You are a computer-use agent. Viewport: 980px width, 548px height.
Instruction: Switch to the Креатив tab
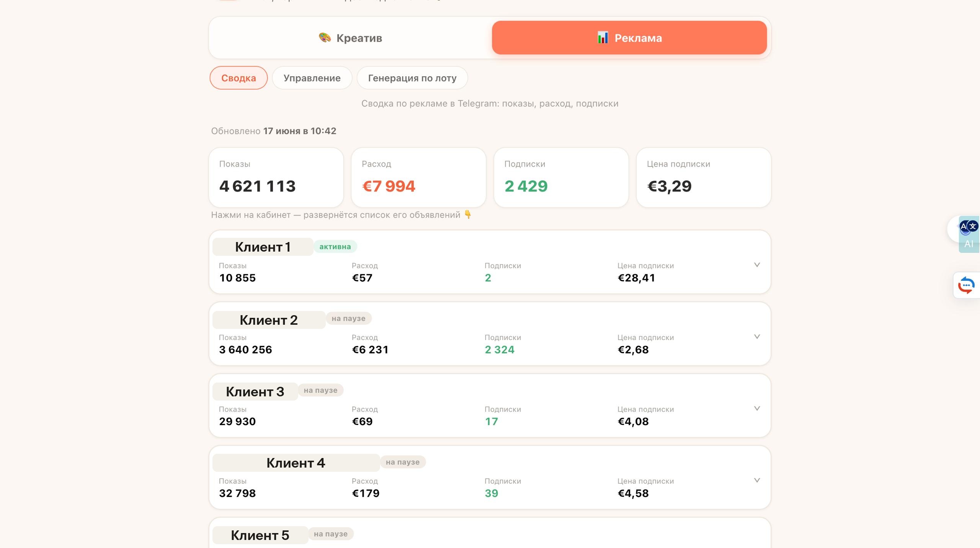click(x=350, y=38)
